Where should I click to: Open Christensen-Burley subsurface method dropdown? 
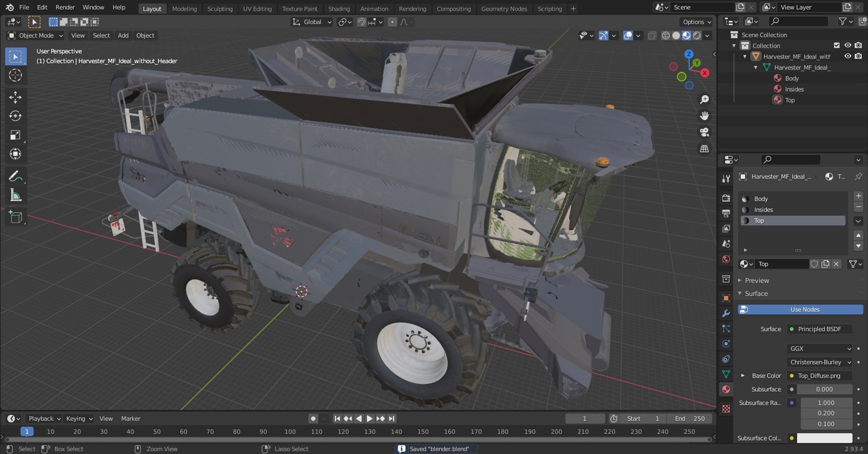coord(820,362)
